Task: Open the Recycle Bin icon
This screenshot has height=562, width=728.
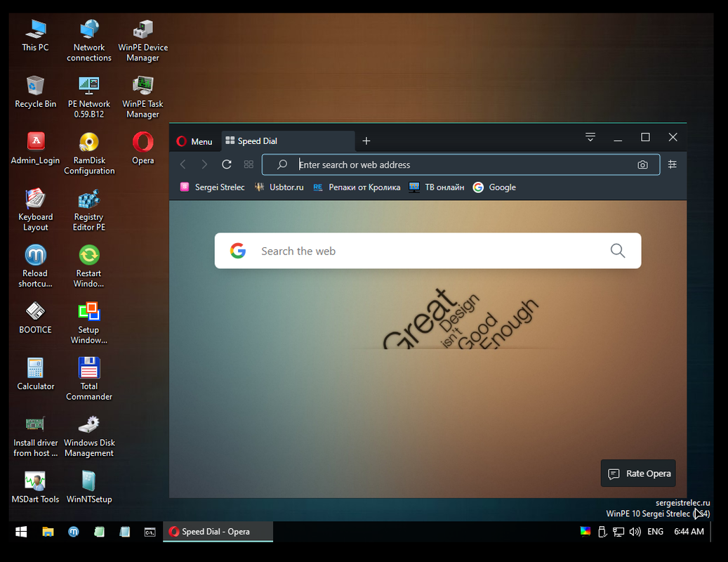Action: 35,92
